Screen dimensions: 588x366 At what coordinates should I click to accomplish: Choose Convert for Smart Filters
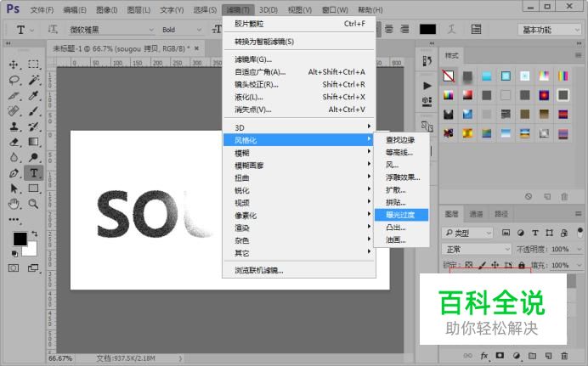(299, 42)
